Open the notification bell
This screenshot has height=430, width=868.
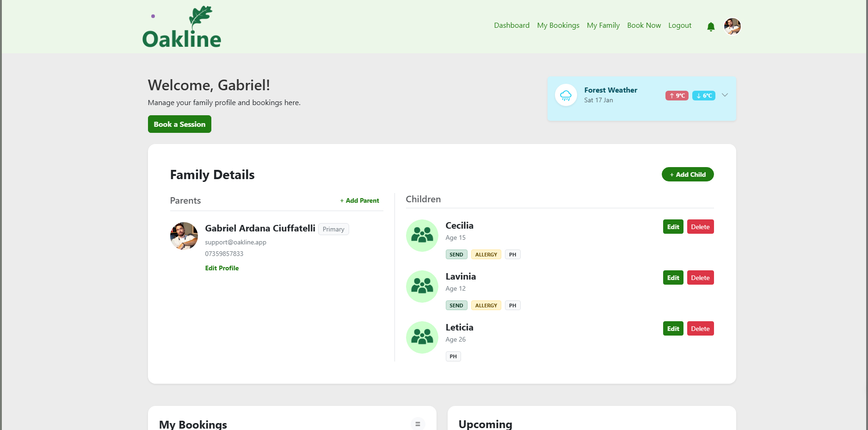[x=710, y=26]
